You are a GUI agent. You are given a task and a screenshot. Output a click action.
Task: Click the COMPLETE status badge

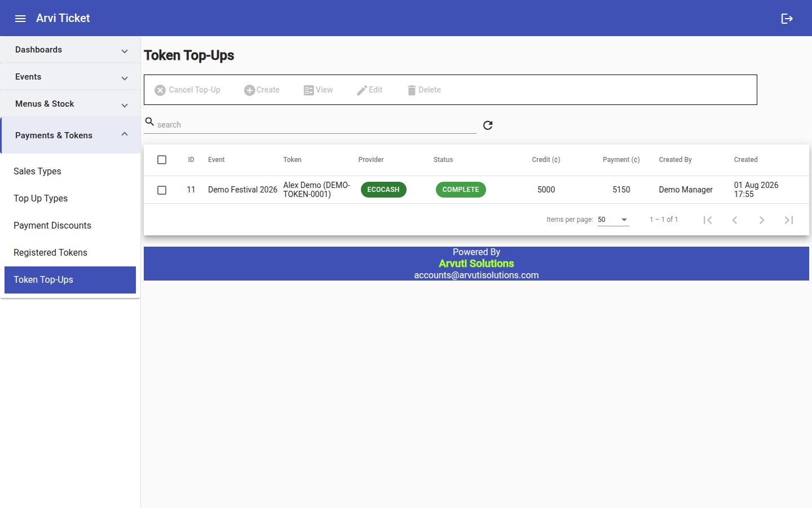[461, 190]
